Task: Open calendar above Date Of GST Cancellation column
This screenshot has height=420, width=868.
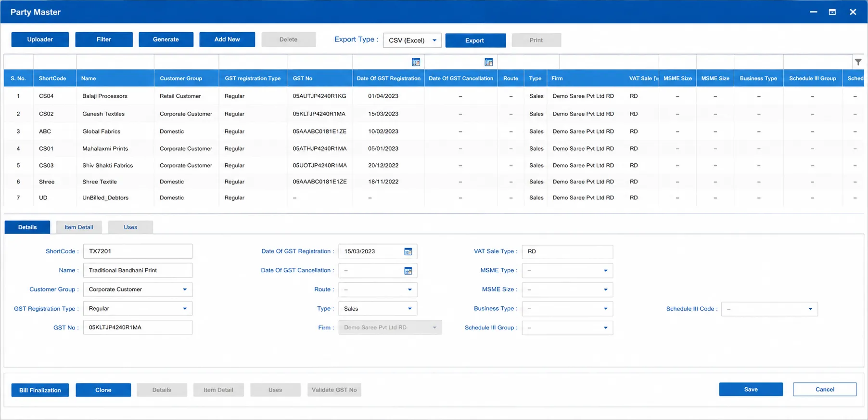Action: point(489,62)
